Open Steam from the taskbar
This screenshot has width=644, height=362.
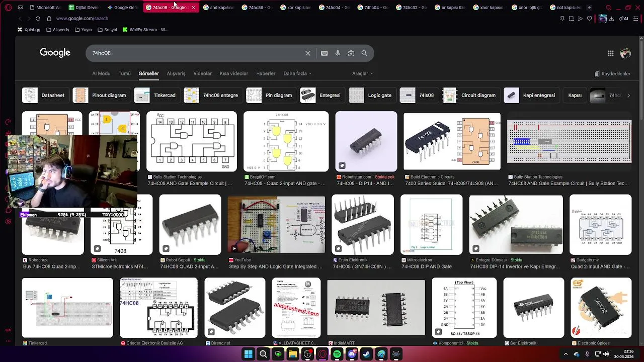(x=367, y=354)
